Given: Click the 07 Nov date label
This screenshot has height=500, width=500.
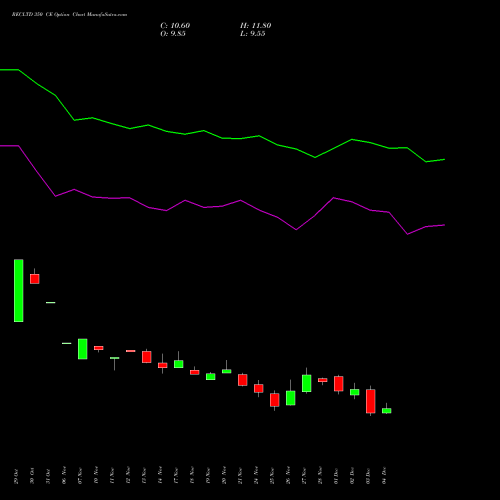Looking at the screenshot, I should coord(80,475).
